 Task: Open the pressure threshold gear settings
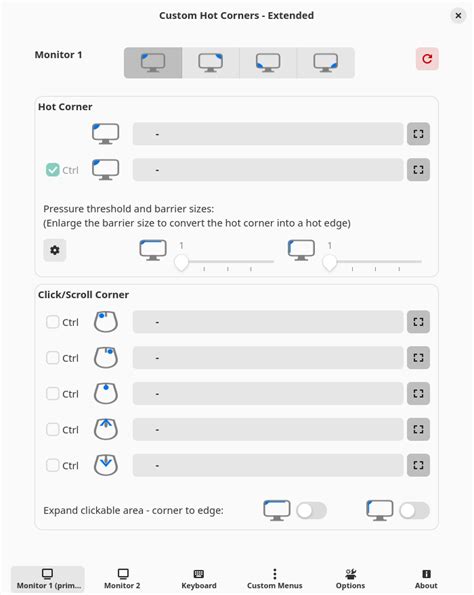[55, 250]
